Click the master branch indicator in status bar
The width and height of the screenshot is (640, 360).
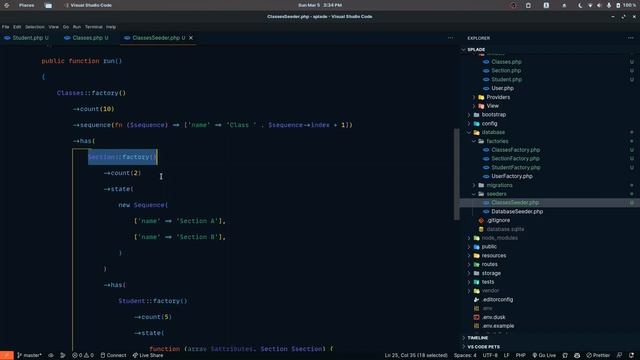coord(29,355)
